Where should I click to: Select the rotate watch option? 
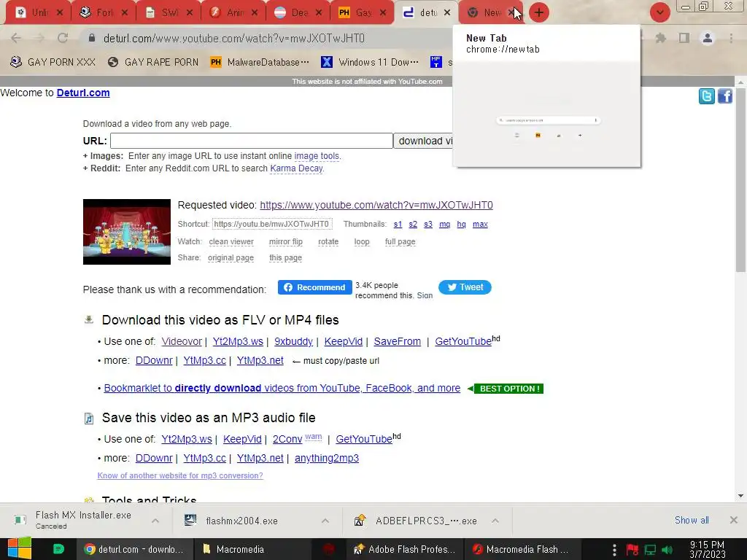(x=328, y=242)
